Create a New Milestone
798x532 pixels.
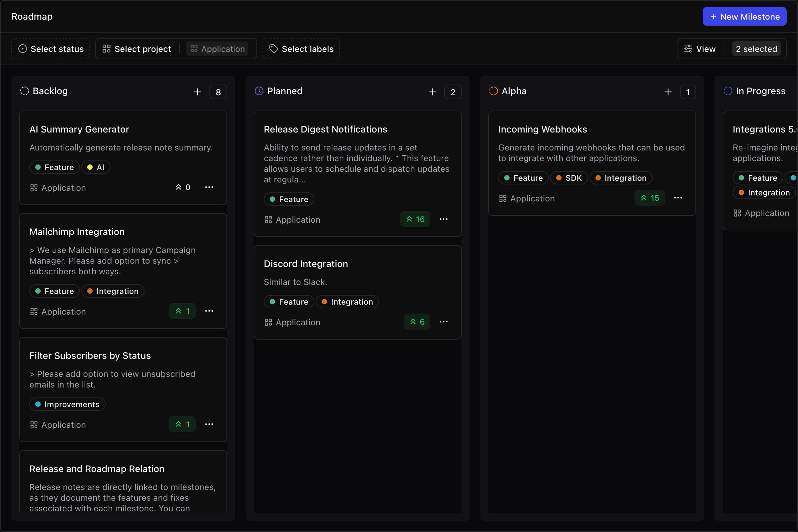(x=744, y=16)
